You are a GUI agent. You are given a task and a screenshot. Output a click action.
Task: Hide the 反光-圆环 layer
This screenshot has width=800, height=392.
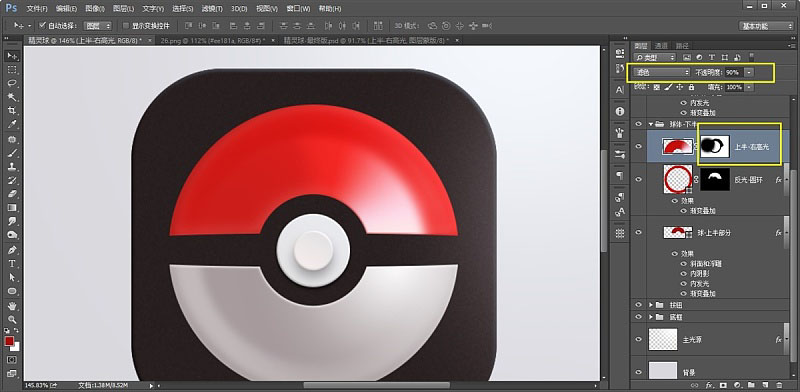(638, 179)
